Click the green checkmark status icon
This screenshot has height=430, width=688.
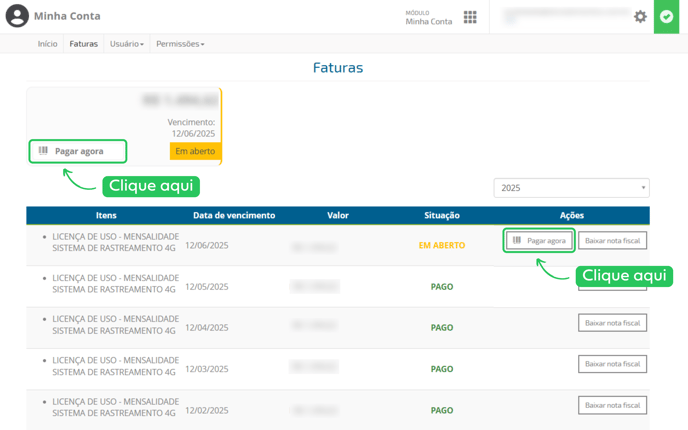666,17
